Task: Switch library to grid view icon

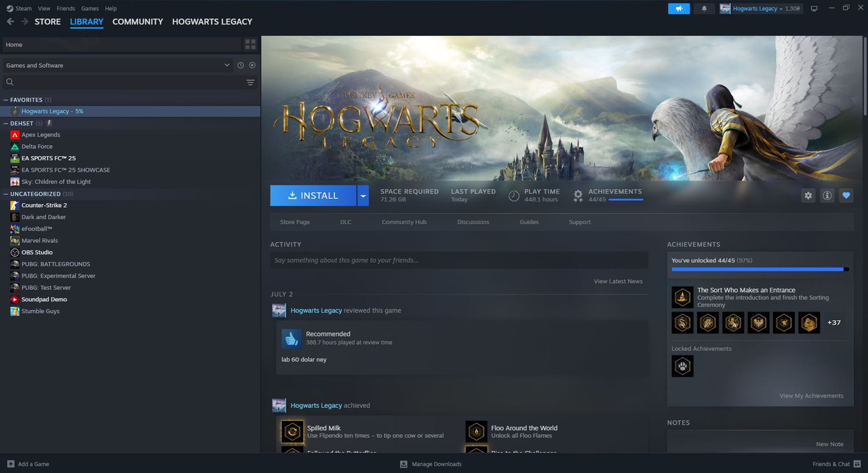Action: [x=250, y=44]
